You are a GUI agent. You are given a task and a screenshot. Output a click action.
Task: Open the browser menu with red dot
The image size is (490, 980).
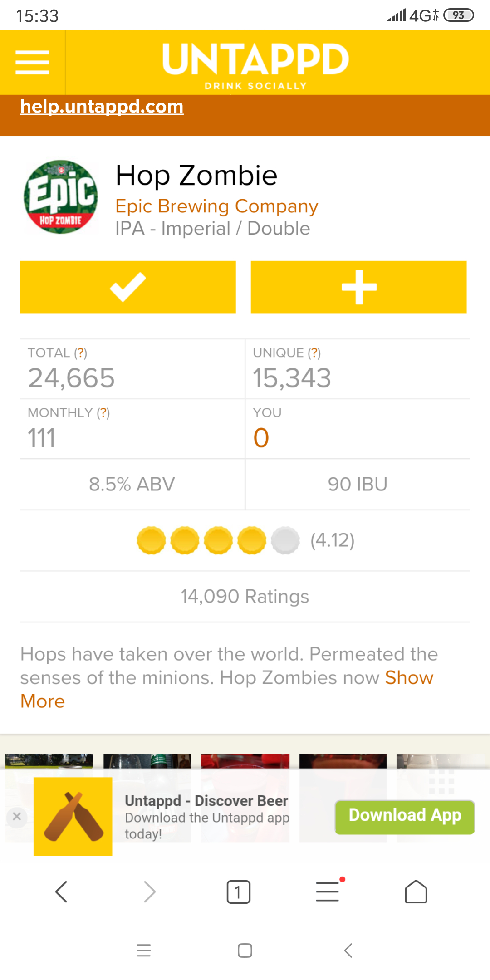tap(328, 891)
